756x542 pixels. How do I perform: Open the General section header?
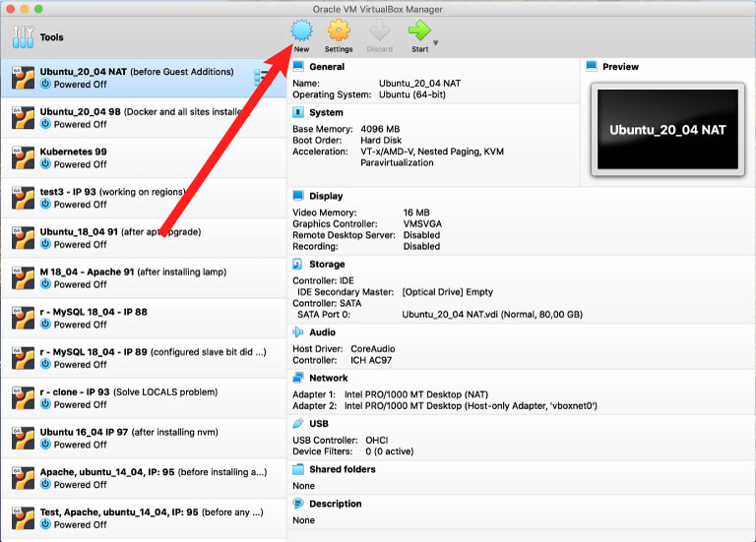click(327, 67)
